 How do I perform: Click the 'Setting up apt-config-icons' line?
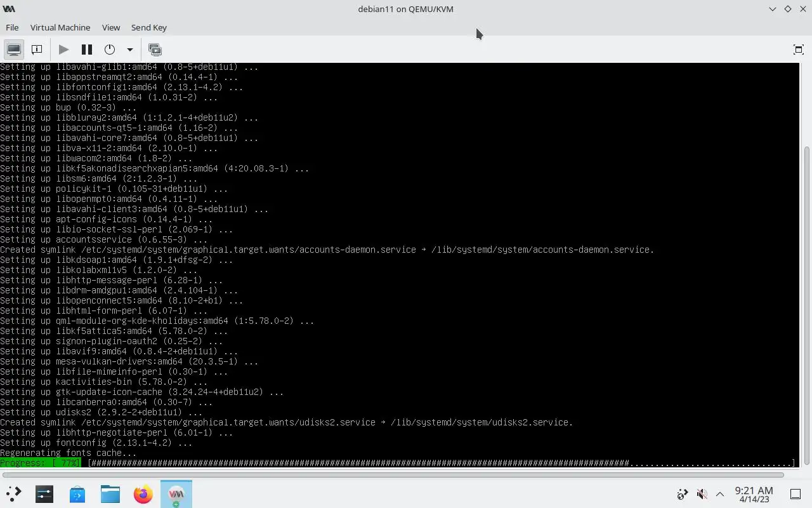[107, 219]
